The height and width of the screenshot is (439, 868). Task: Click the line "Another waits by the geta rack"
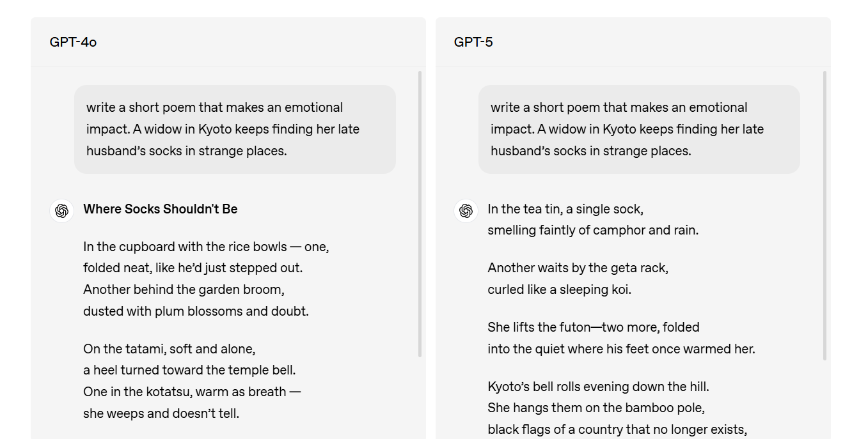(x=578, y=268)
